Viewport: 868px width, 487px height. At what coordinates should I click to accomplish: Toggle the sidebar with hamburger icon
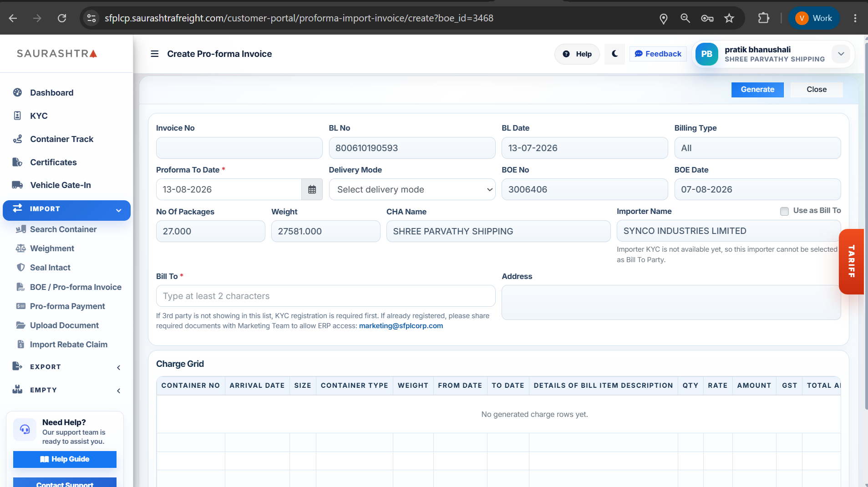[x=155, y=54]
